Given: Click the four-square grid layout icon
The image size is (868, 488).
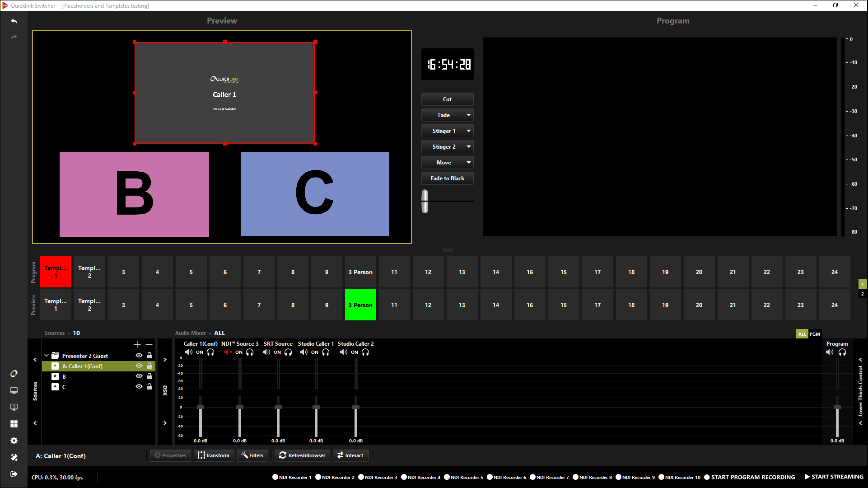Looking at the screenshot, I should [x=14, y=424].
